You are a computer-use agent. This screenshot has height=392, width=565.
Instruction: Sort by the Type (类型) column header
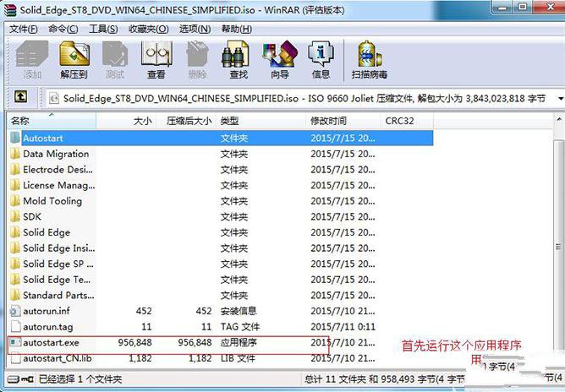(261, 121)
